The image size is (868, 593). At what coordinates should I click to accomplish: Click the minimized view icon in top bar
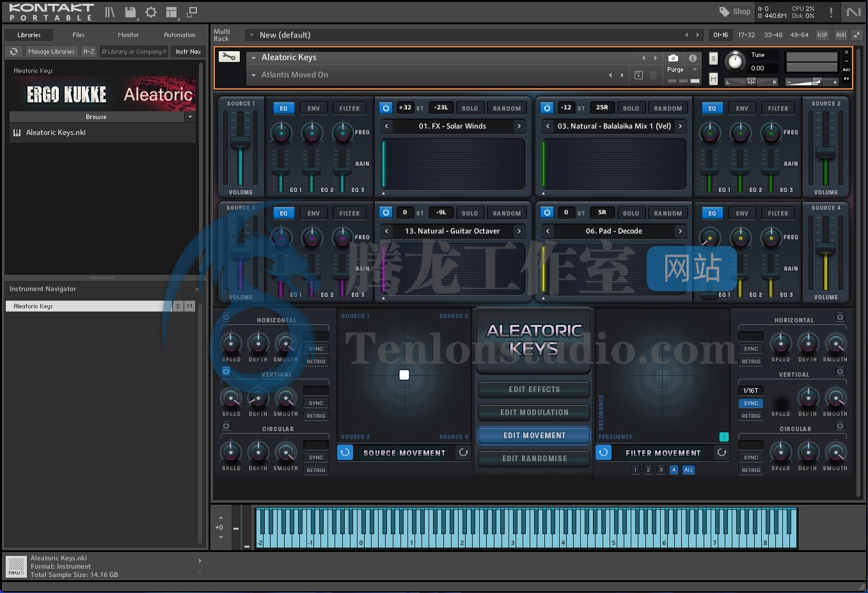[x=192, y=12]
